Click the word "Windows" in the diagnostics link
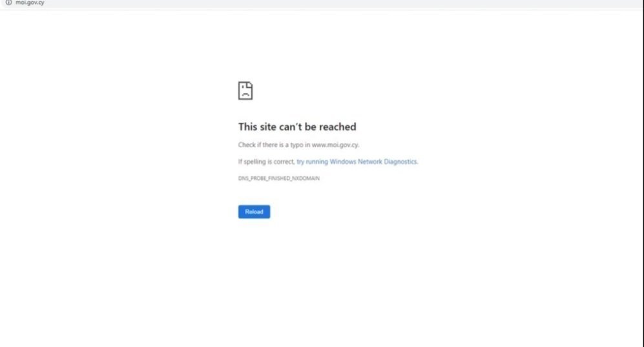 tap(343, 162)
